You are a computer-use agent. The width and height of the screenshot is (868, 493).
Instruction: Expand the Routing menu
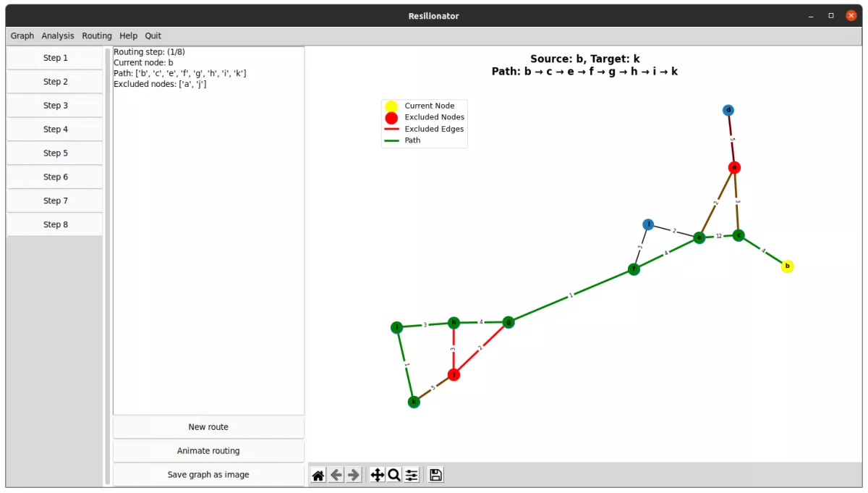pos(97,35)
